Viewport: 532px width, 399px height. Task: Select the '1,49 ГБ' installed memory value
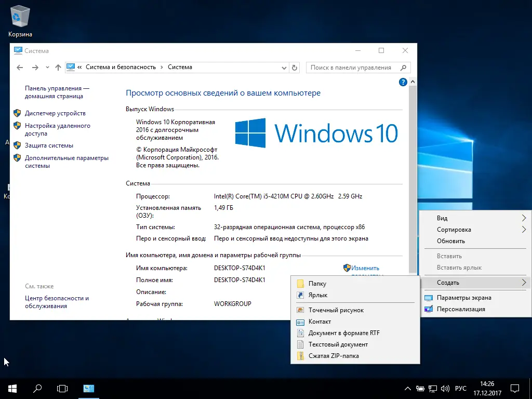tap(223, 208)
